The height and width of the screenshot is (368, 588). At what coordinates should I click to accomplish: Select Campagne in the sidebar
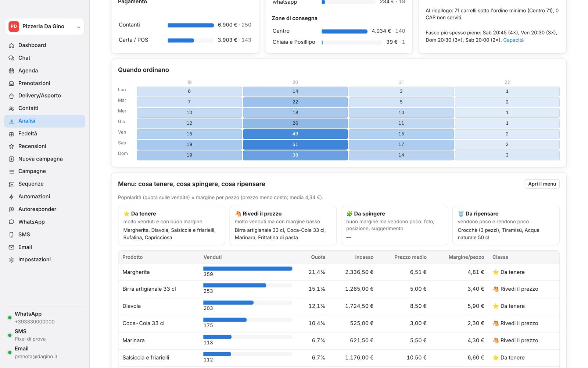click(x=45, y=171)
